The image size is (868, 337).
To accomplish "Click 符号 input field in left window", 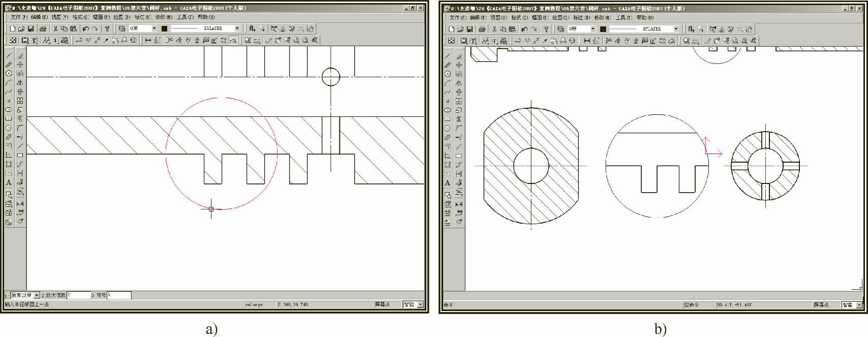I will [x=119, y=295].
